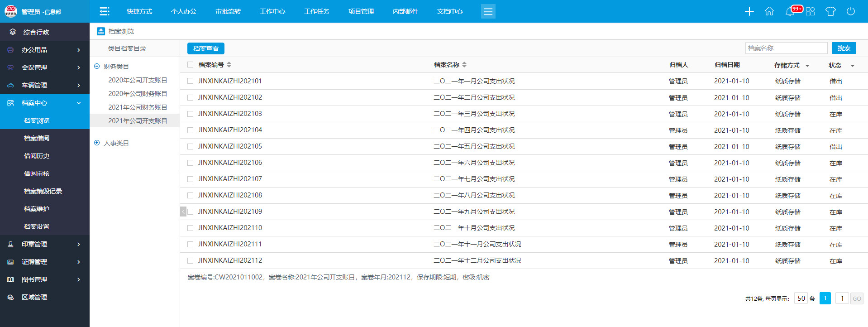Open the four-squares app grid icon
This screenshot has height=327, width=868.
[810, 11]
